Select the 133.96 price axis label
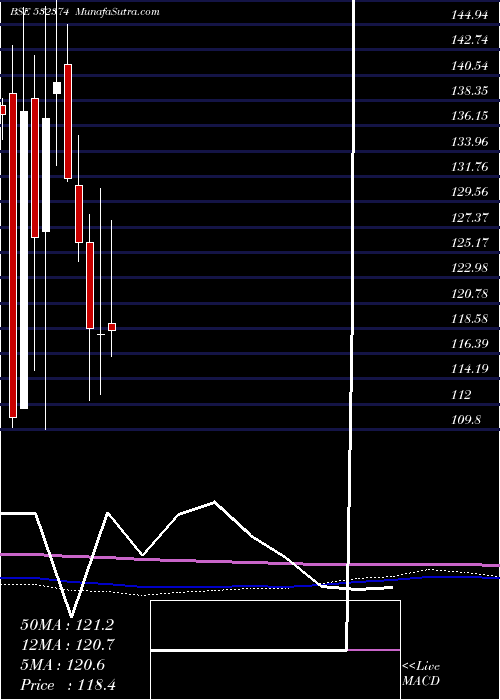Image resolution: width=500 pixels, height=700 pixels. [x=469, y=142]
